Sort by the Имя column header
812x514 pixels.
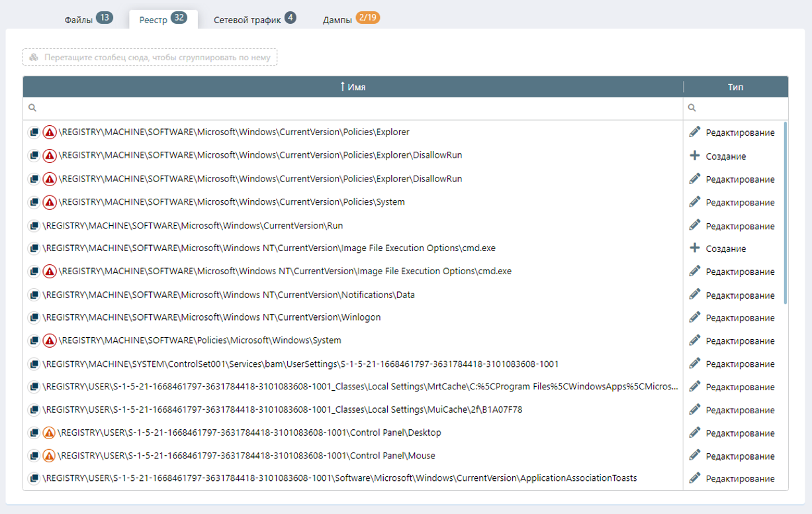(353, 87)
